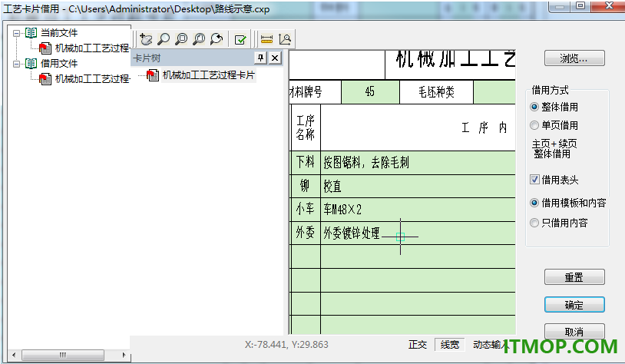
Task: Click the 浏览... browse button
Action: (574, 58)
